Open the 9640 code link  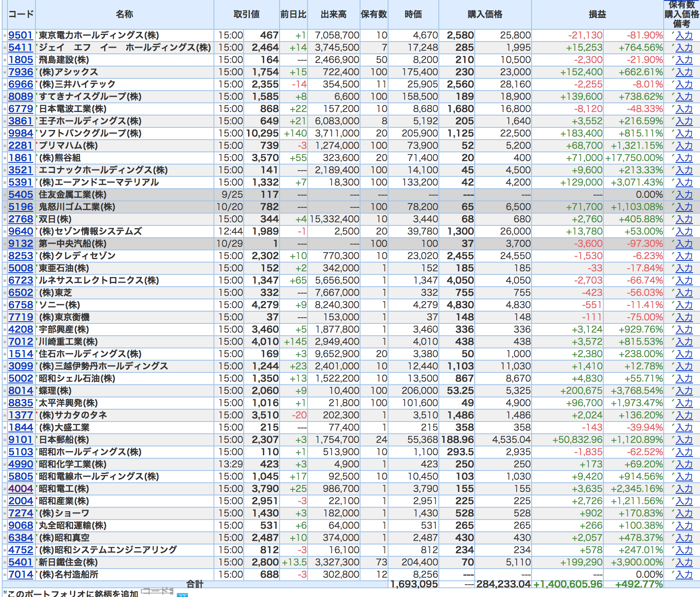pyautogui.click(x=21, y=232)
